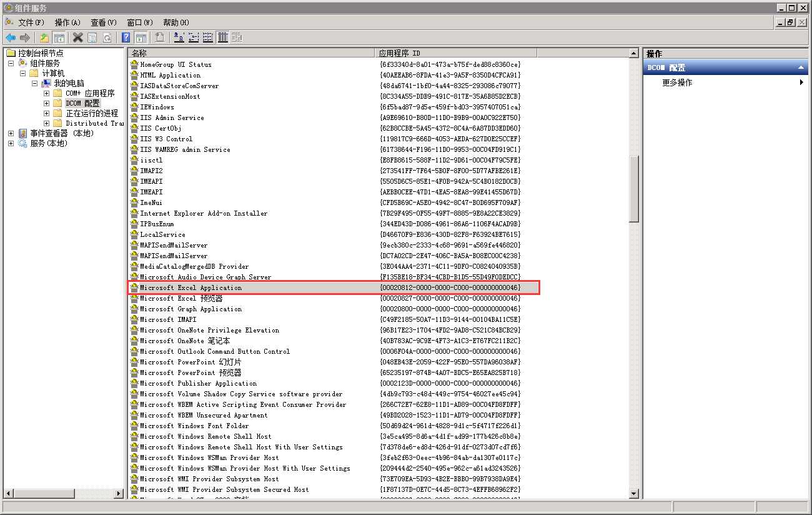Switch to Large Icons view in toolbar
812x515 pixels.
[179, 37]
